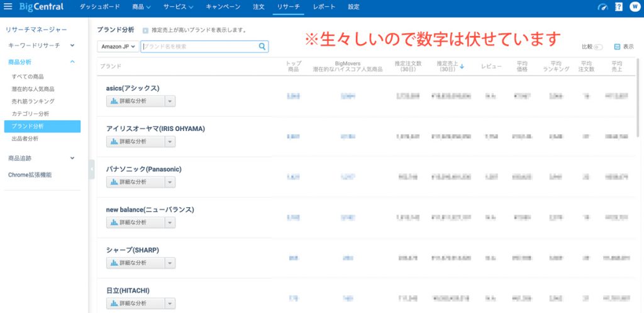This screenshot has height=313, width=644.
Task: Collapse the 商品分析 section
Action: pos(72,62)
